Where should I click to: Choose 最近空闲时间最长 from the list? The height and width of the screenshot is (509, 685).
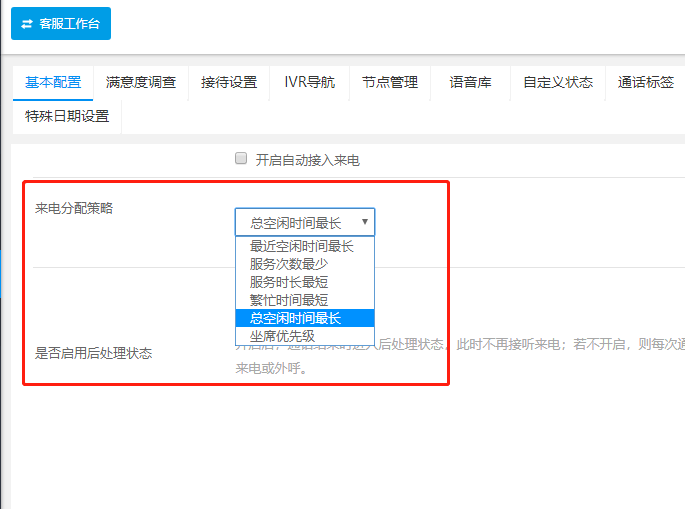point(302,246)
